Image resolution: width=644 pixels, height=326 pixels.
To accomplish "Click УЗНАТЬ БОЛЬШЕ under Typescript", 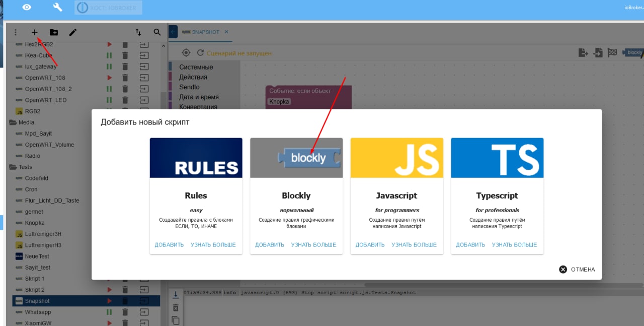I will (x=514, y=245).
